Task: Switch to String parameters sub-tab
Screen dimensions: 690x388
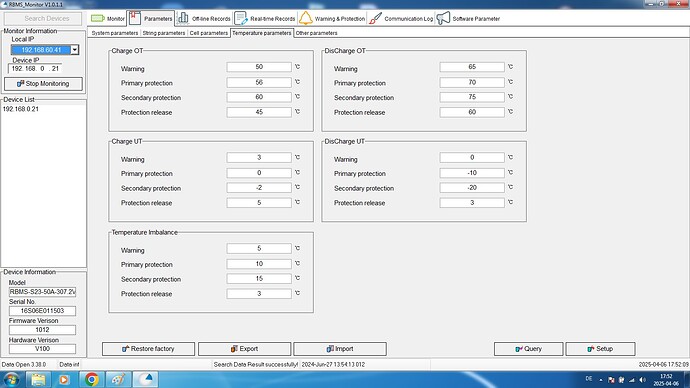Action: click(x=164, y=33)
